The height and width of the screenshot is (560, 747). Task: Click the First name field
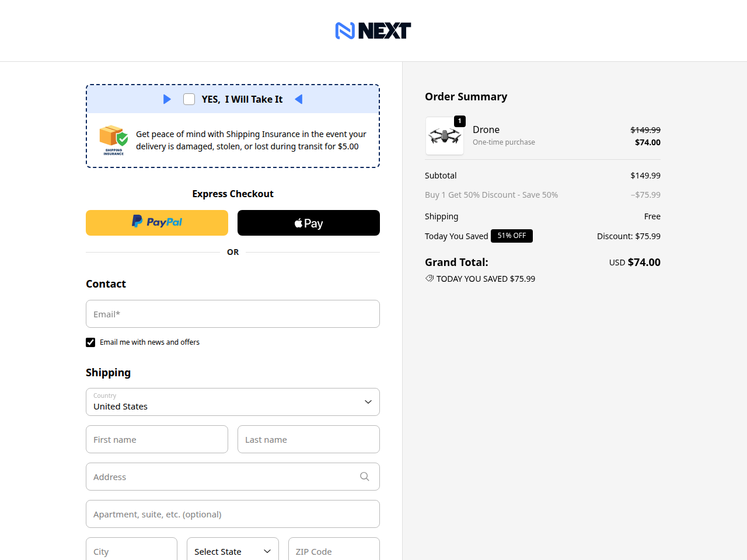coord(157,439)
